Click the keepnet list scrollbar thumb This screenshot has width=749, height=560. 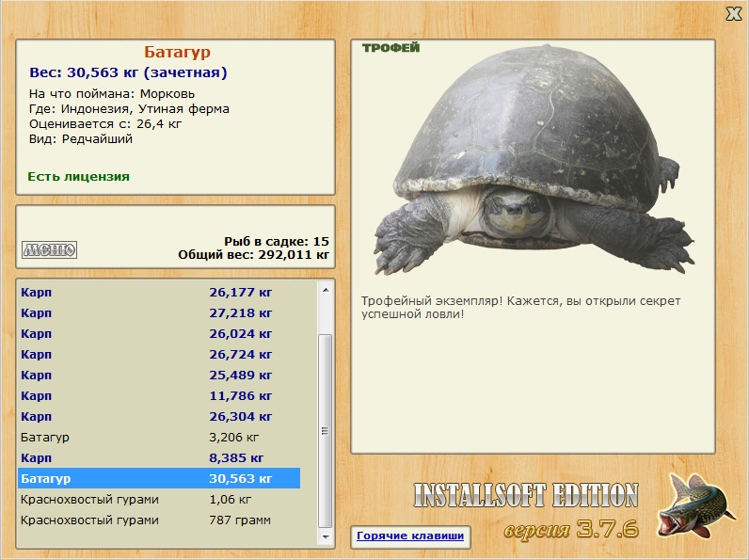click(326, 430)
